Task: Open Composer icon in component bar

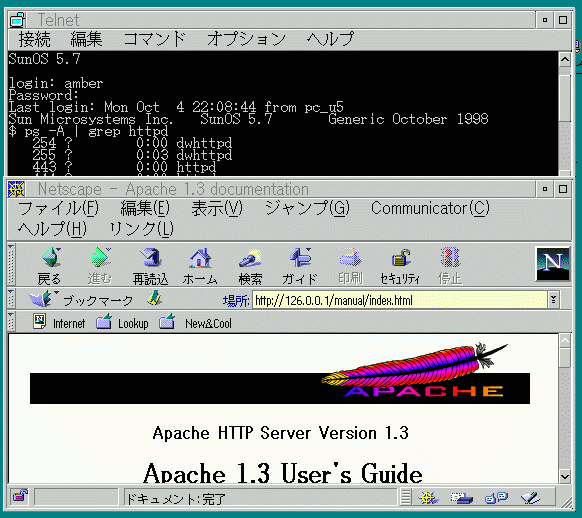Action: [x=530, y=498]
